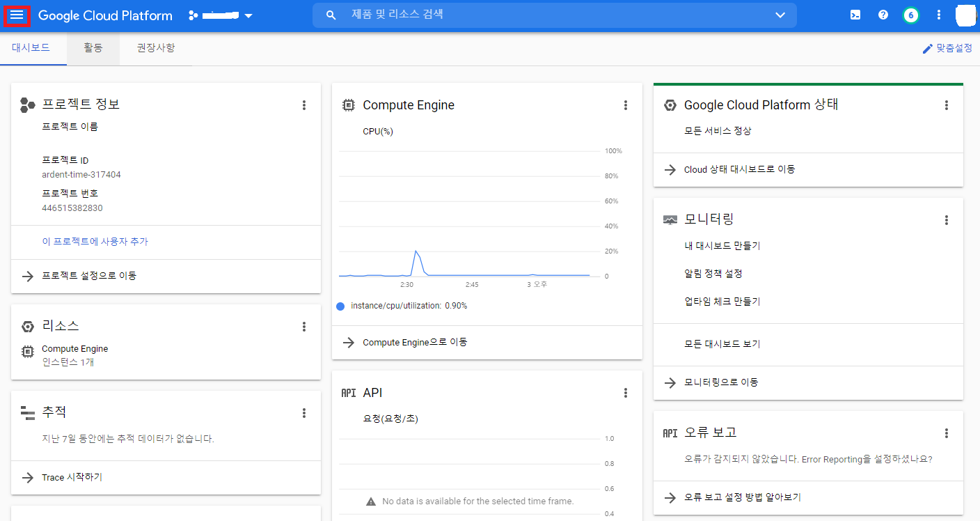The height and width of the screenshot is (521, 980).
Task: Click the 오류 보고 card API icon
Action: click(670, 433)
